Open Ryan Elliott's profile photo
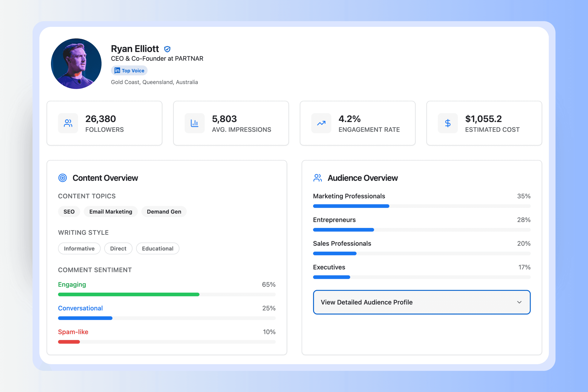 76,64
